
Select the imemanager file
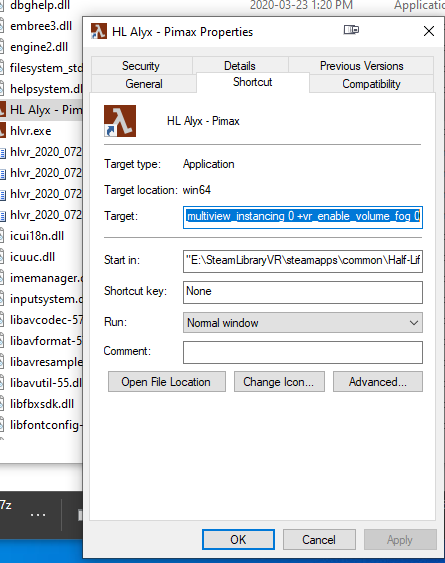(x=46, y=278)
